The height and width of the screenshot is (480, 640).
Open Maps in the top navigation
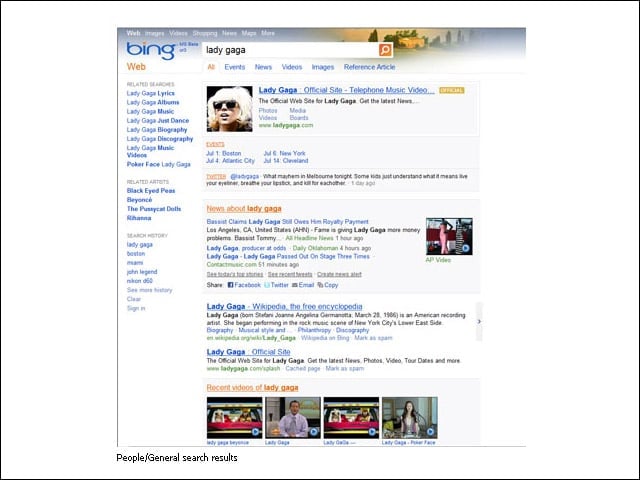click(249, 33)
